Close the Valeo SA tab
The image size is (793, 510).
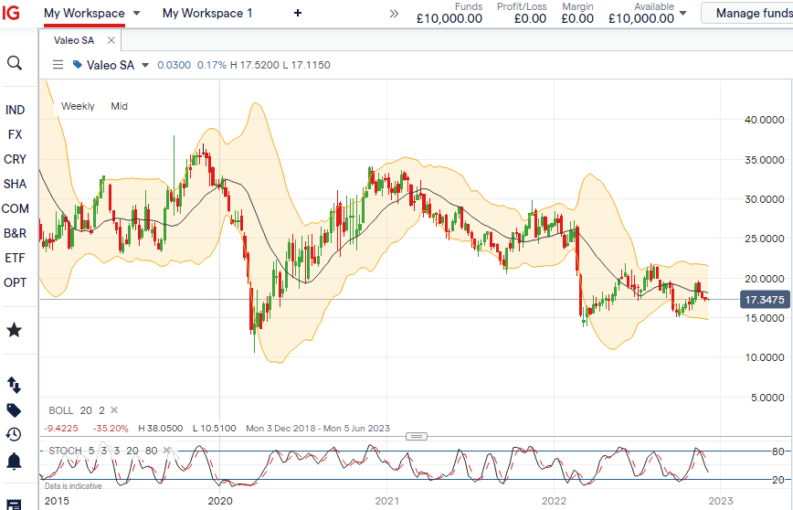(x=111, y=40)
